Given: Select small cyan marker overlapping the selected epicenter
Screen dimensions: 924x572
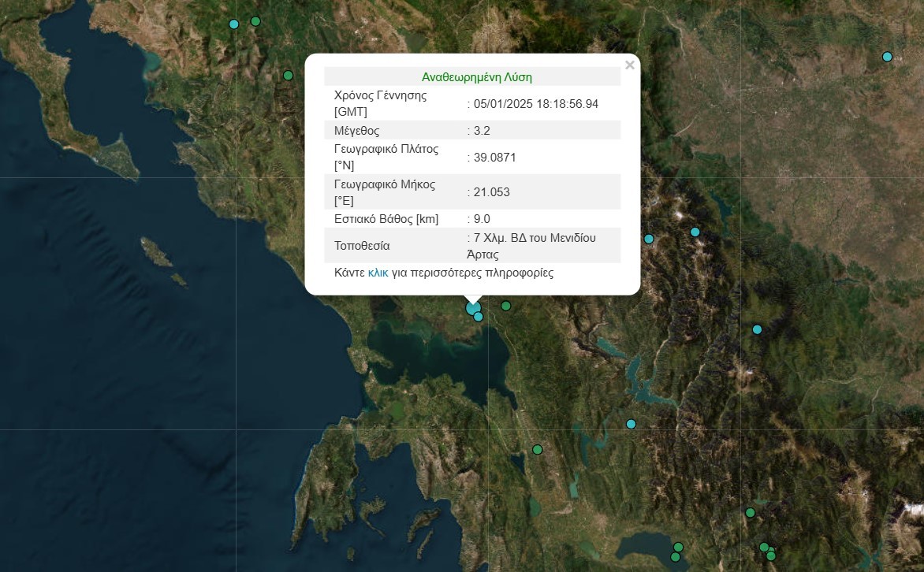Looking at the screenshot, I should tap(479, 317).
